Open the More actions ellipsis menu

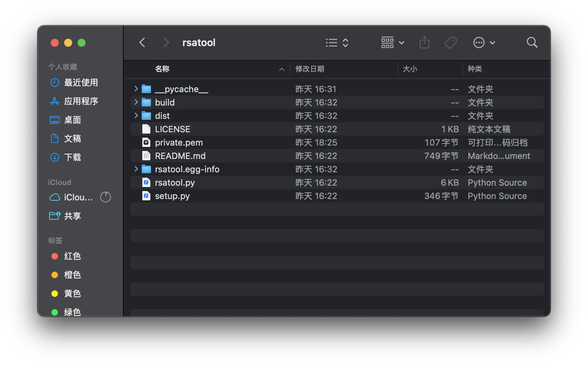click(484, 42)
